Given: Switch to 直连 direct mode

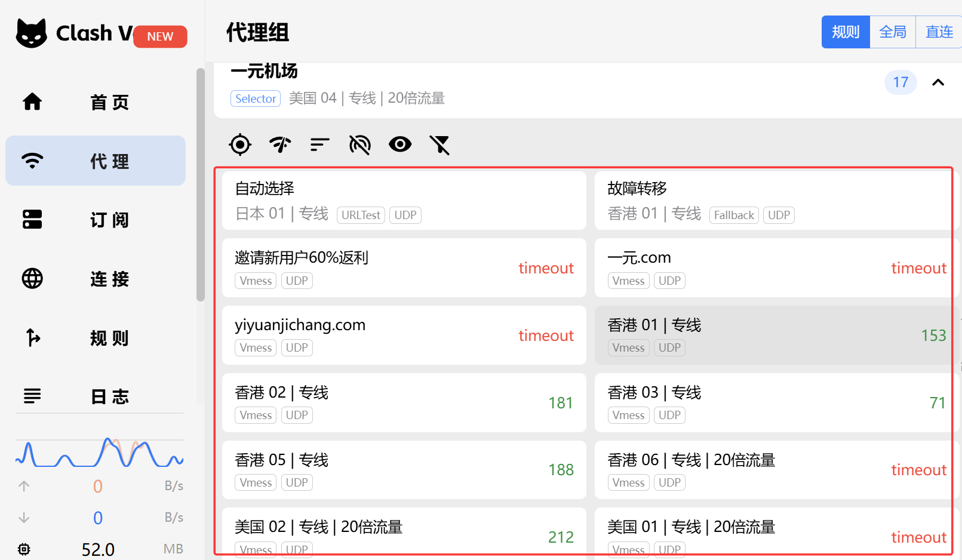Looking at the screenshot, I should coord(939,32).
